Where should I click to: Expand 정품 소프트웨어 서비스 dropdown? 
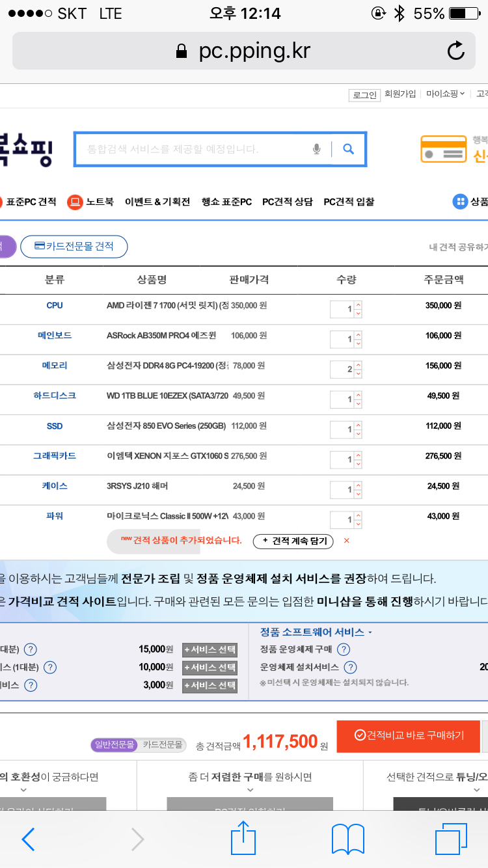pos(316,632)
